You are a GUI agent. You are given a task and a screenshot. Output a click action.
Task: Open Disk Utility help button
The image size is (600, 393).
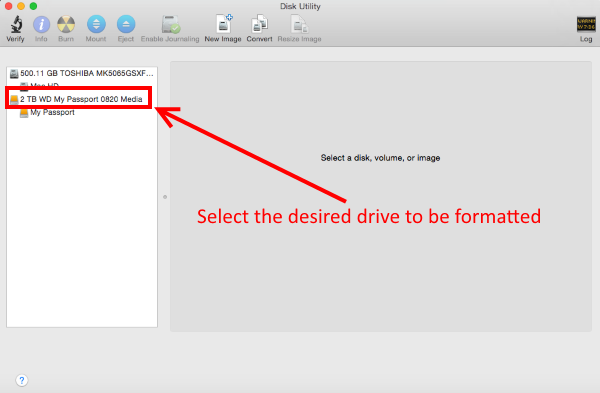22,380
